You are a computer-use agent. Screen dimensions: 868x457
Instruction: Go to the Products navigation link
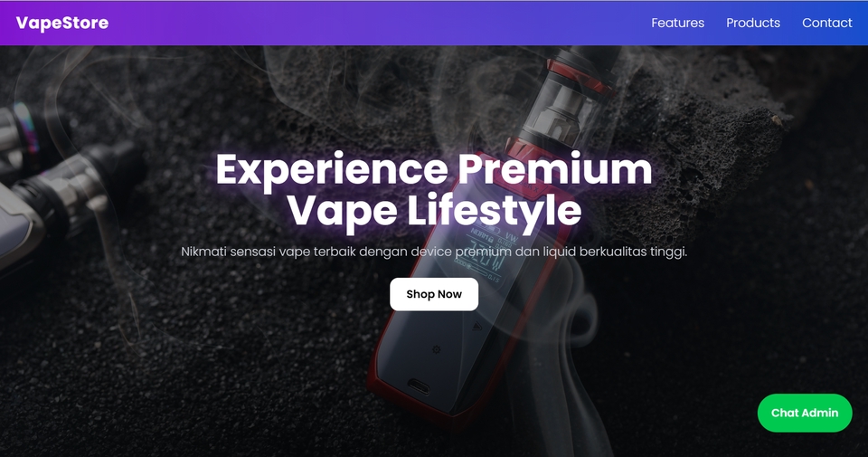(753, 23)
